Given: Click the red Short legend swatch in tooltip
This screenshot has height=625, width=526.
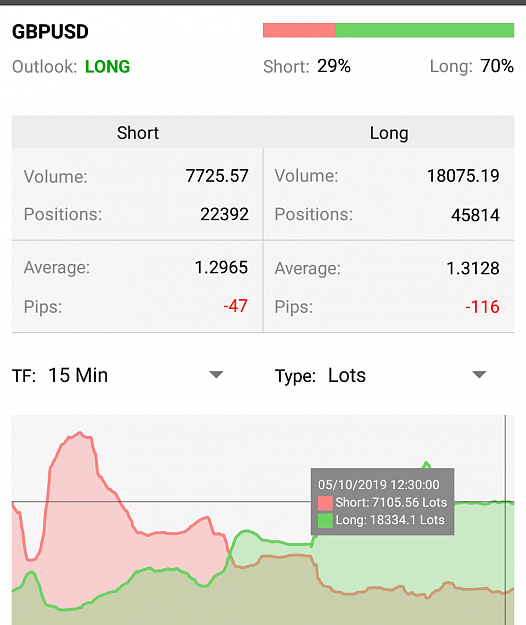Looking at the screenshot, I should (x=325, y=503).
